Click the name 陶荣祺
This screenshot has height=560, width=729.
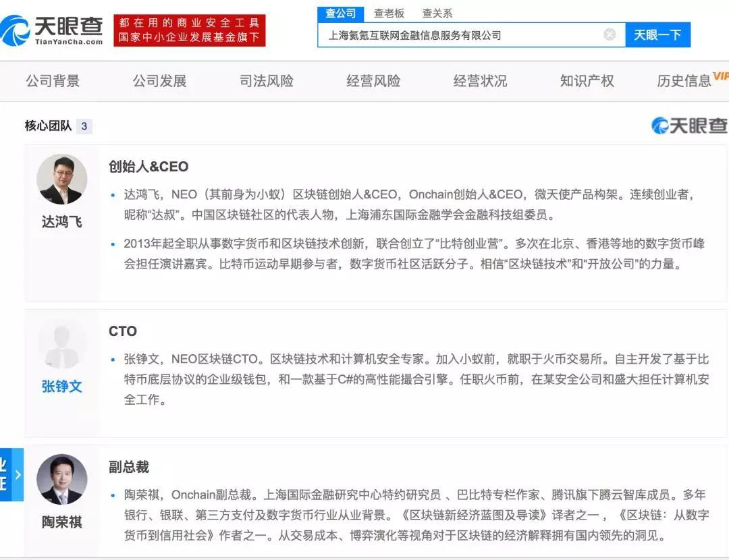tap(62, 522)
